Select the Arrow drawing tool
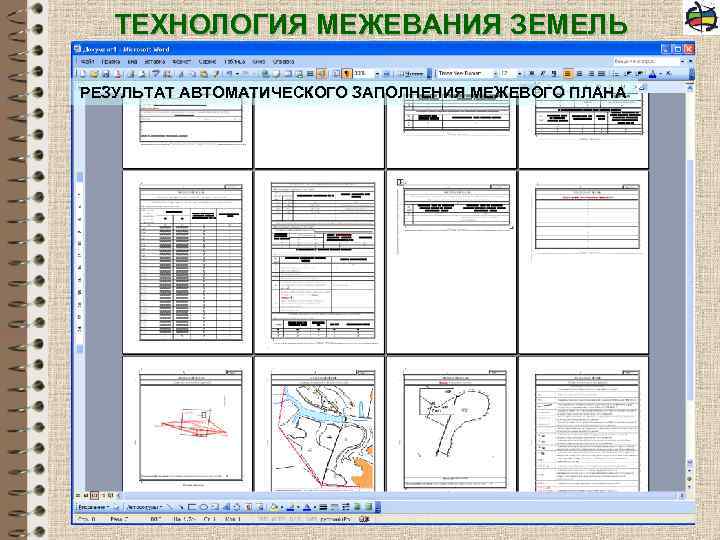 coord(180,507)
